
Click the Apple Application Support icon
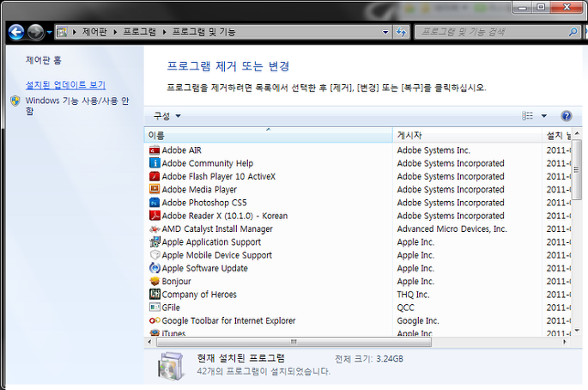[x=155, y=242]
